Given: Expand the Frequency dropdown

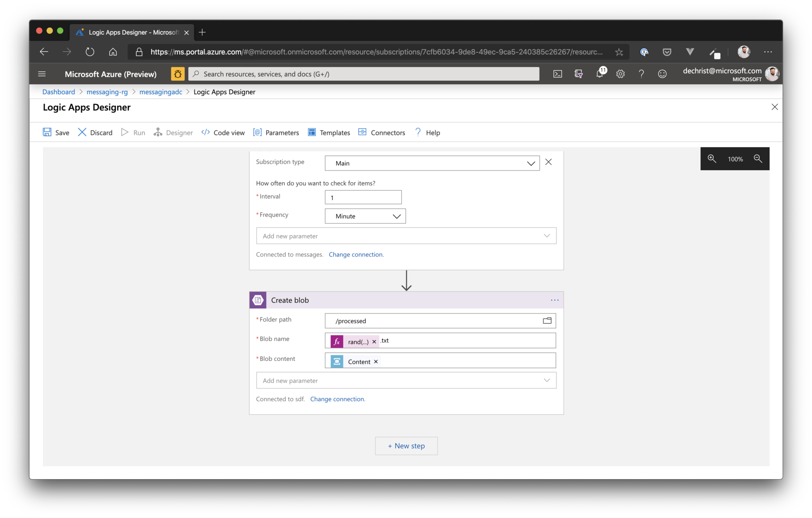Looking at the screenshot, I should (396, 216).
